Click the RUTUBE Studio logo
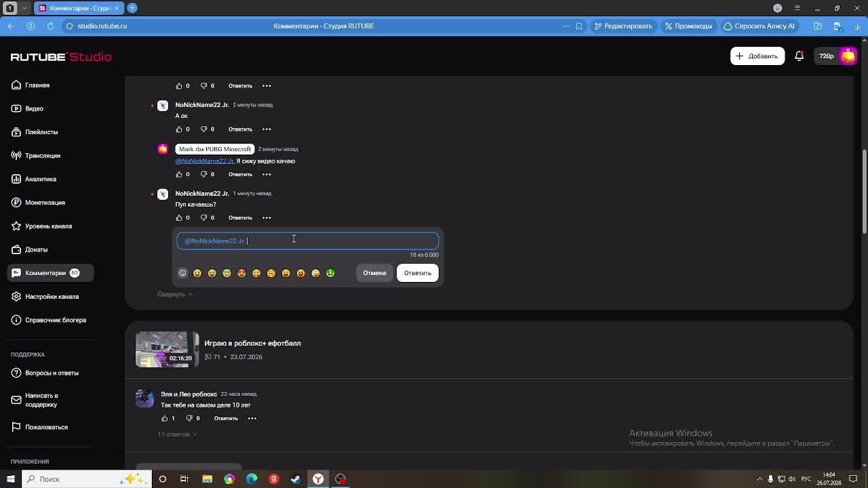 coord(61,56)
